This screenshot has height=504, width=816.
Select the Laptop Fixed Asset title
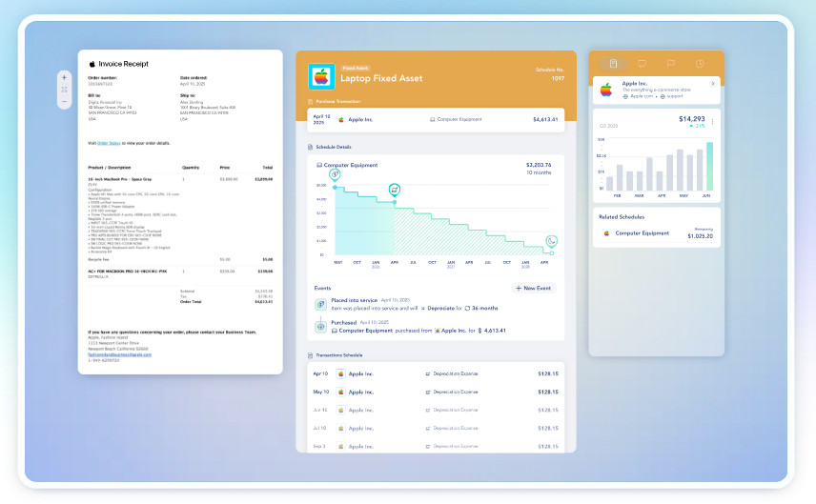coord(381,78)
